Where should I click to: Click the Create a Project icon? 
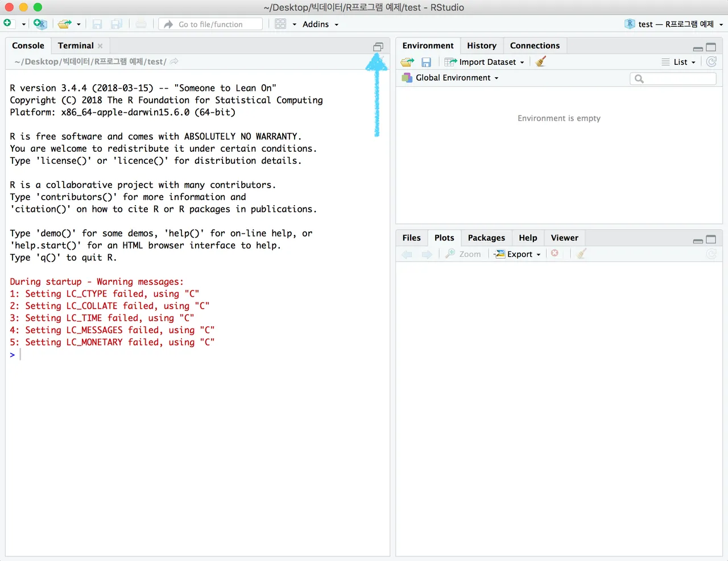click(x=40, y=24)
